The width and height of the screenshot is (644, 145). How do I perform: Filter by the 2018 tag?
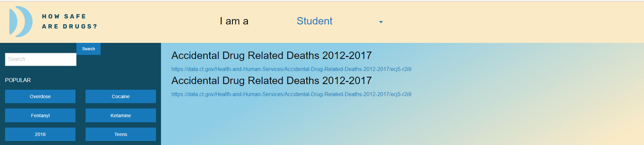pos(40,134)
